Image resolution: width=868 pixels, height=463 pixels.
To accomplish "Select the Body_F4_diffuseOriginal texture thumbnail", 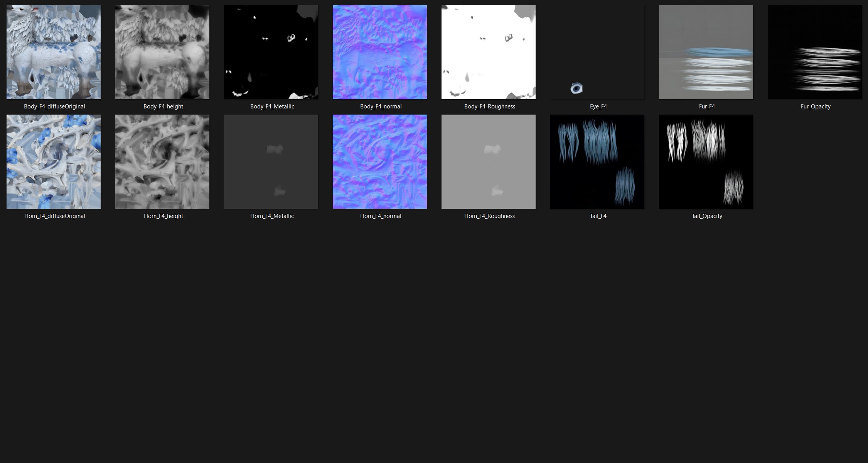I will coord(54,52).
